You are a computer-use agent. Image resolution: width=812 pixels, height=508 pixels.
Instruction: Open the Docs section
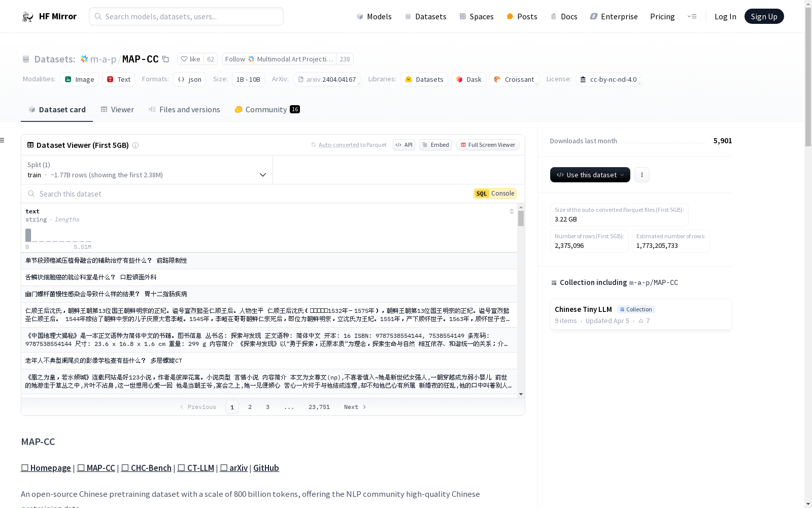click(564, 16)
